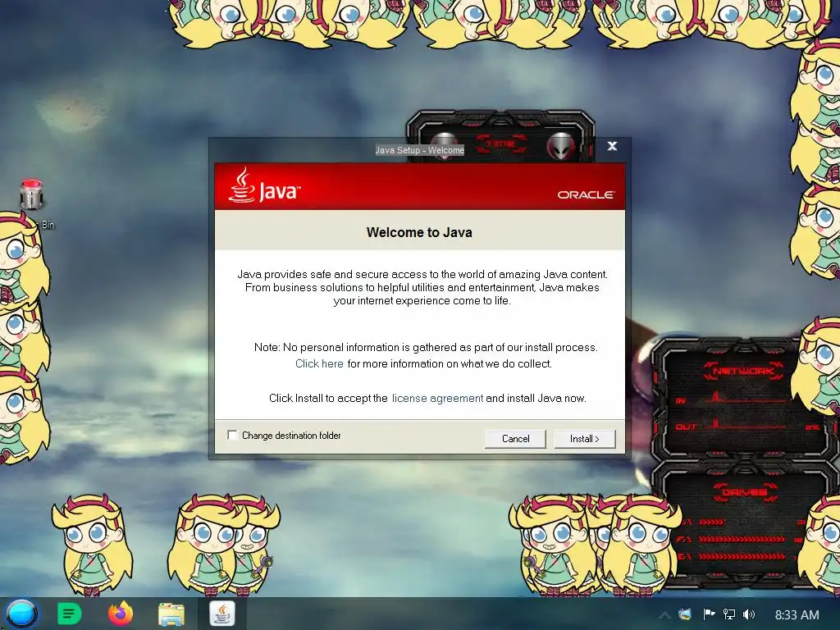Click the Oracle logo in the banner

tap(586, 194)
